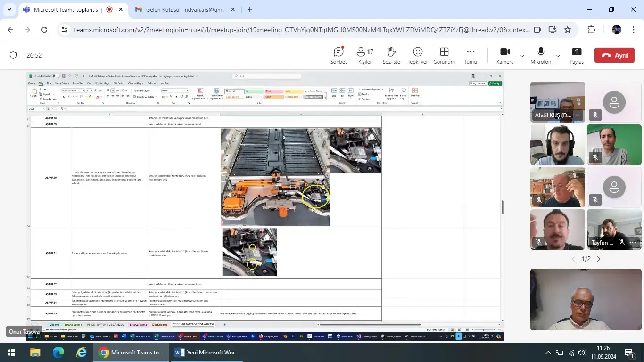Open the Sohbet chat panel

click(338, 55)
